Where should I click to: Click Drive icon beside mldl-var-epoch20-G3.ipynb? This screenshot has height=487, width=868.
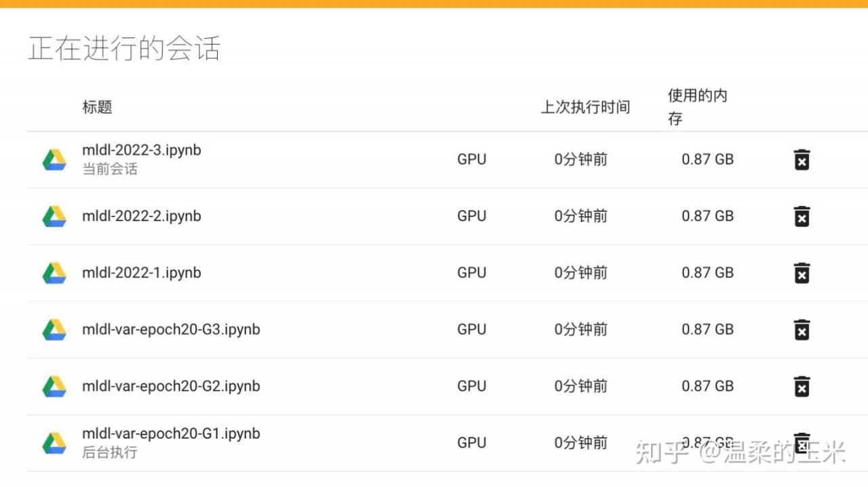(x=54, y=330)
